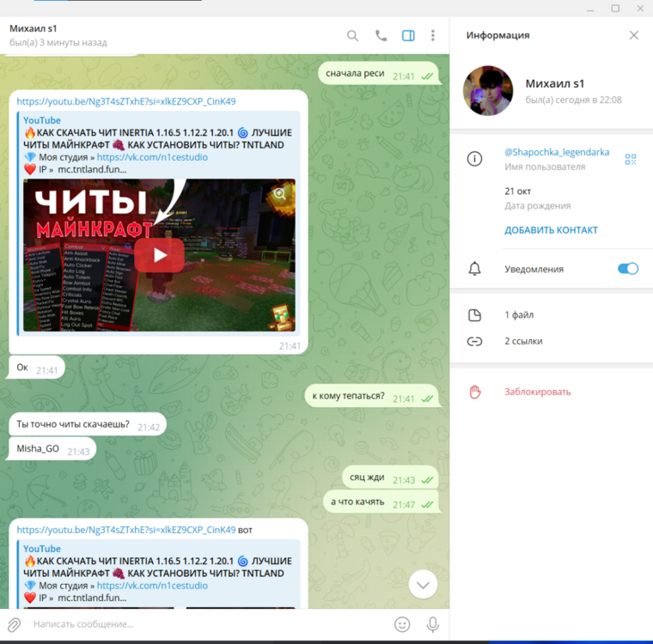
Task: Click Заблокировать to block the user
Action: click(538, 392)
